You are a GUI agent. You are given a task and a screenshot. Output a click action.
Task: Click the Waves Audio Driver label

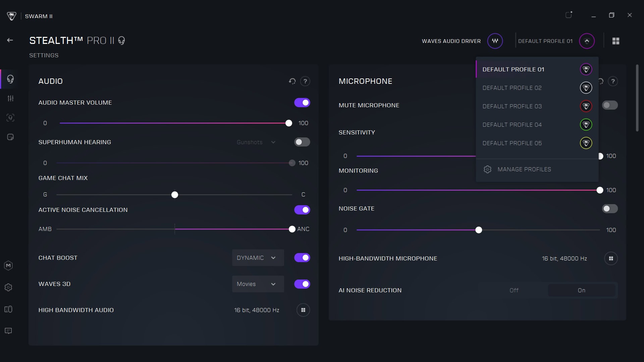point(451,41)
